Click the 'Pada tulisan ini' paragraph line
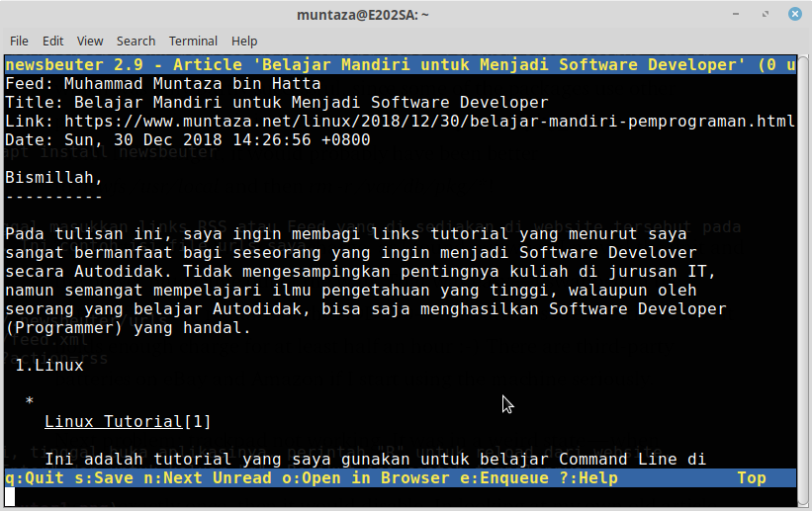 coord(346,234)
